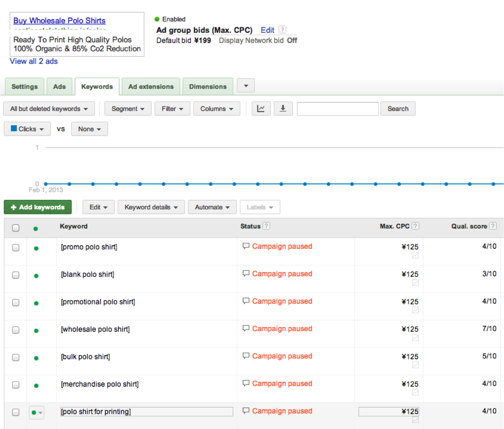Click the keyword search text field
This screenshot has width=504, height=429.
click(338, 109)
